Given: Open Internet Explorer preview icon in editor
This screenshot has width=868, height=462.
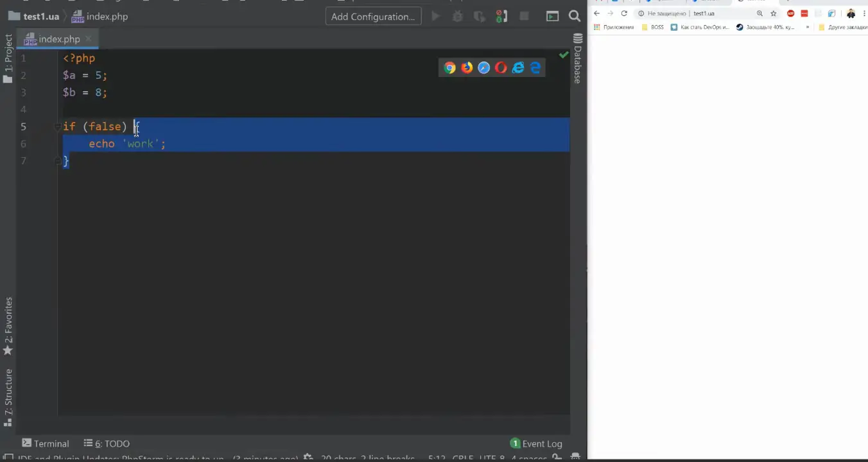Looking at the screenshot, I should tap(518, 68).
